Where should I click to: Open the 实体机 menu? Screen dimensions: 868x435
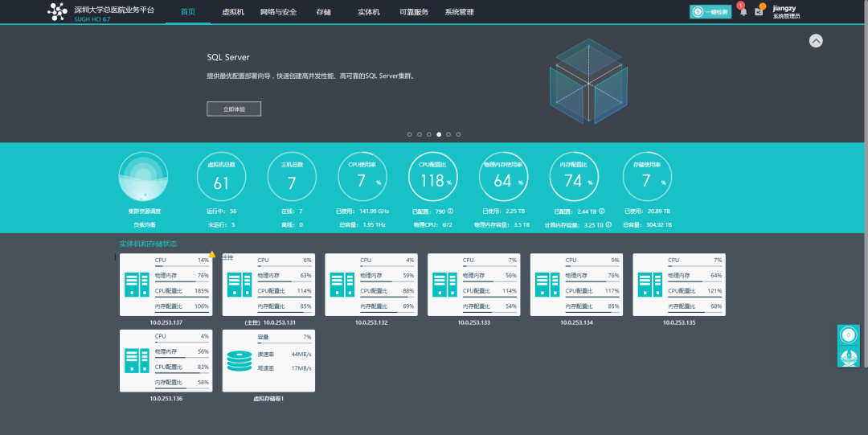[369, 11]
